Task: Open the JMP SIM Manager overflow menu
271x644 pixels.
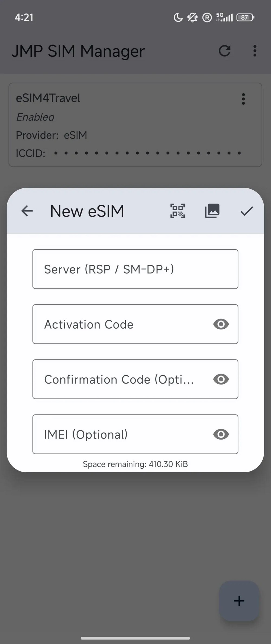Action: (254, 51)
